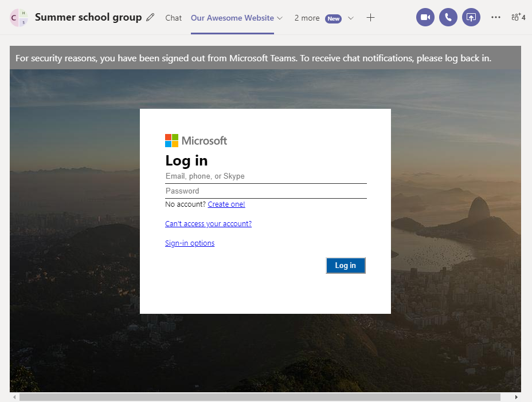Open the 2 more tabs dropdown
532x402 pixels.
point(350,18)
